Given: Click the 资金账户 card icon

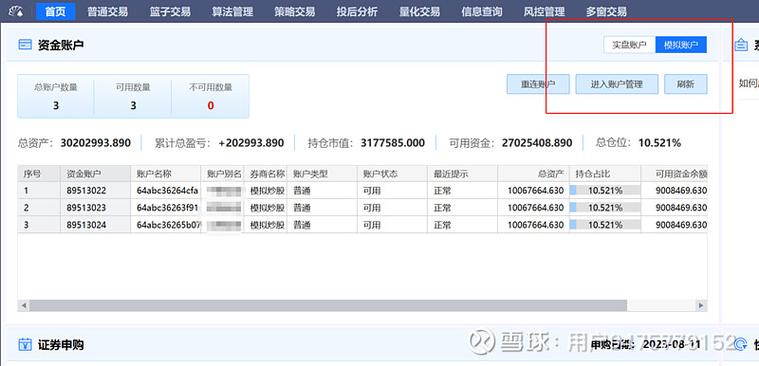Looking at the screenshot, I should [x=25, y=45].
